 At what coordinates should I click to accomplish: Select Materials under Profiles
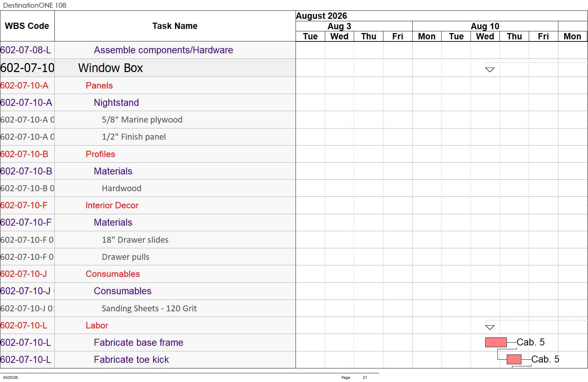click(x=113, y=171)
